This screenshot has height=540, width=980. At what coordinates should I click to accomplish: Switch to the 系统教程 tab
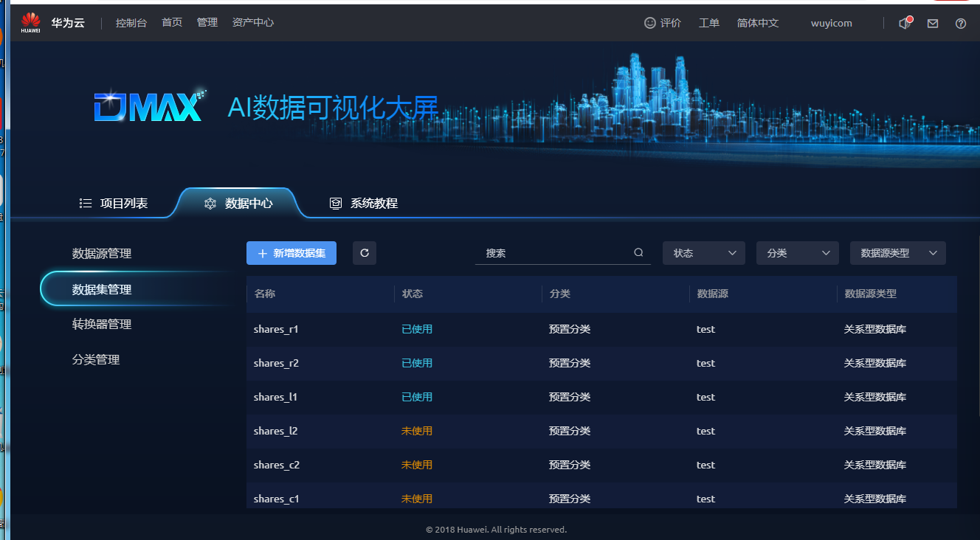pos(364,204)
